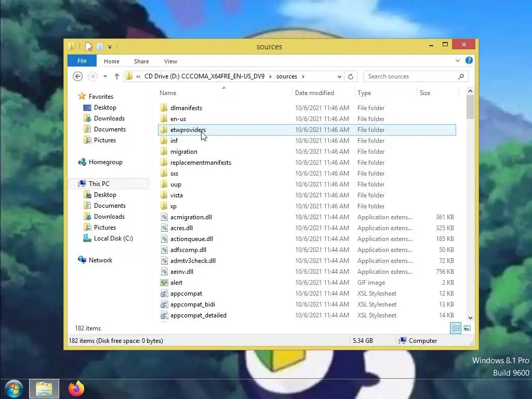Image resolution: width=532 pixels, height=399 pixels.
Task: Launch Firefox from the taskbar
Action: tap(76, 389)
